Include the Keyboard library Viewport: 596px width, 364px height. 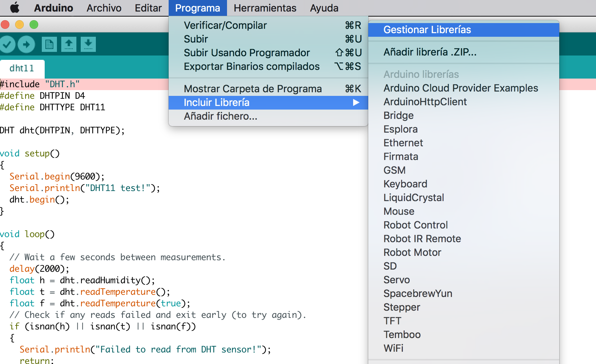[x=464, y=184]
